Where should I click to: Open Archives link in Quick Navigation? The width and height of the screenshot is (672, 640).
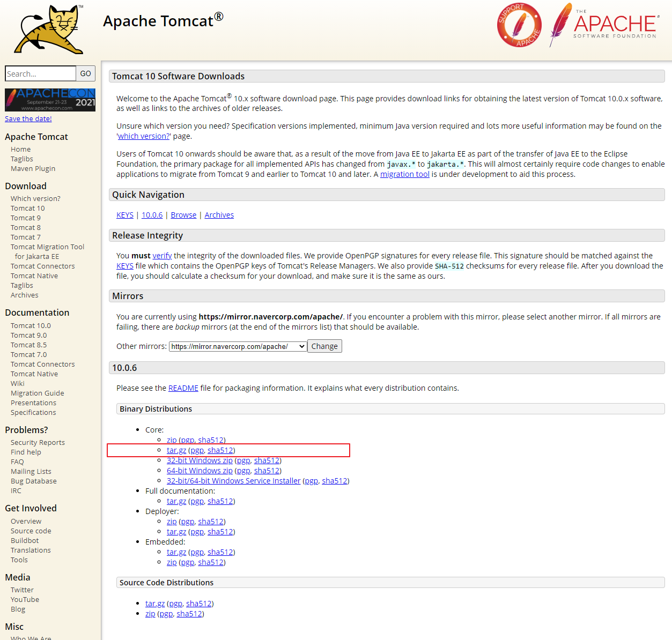tap(219, 215)
